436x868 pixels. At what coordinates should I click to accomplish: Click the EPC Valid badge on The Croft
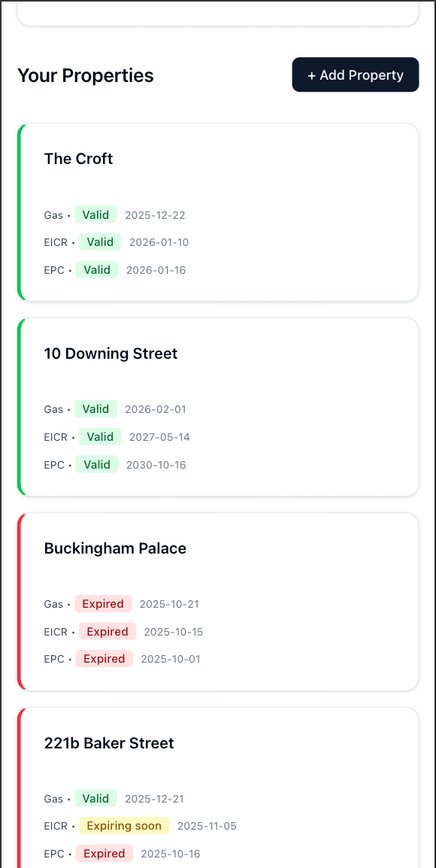click(x=97, y=269)
